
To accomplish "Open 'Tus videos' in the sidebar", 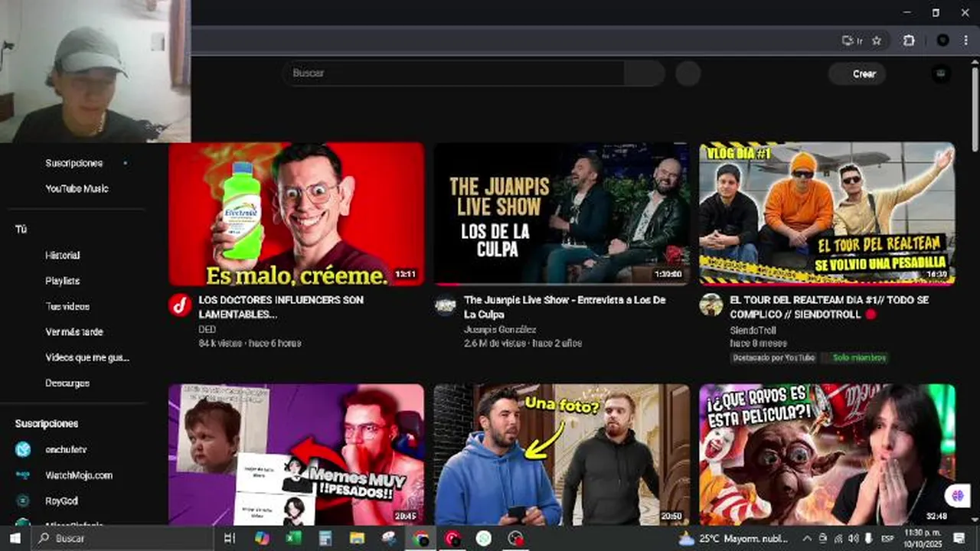I will pos(67,306).
